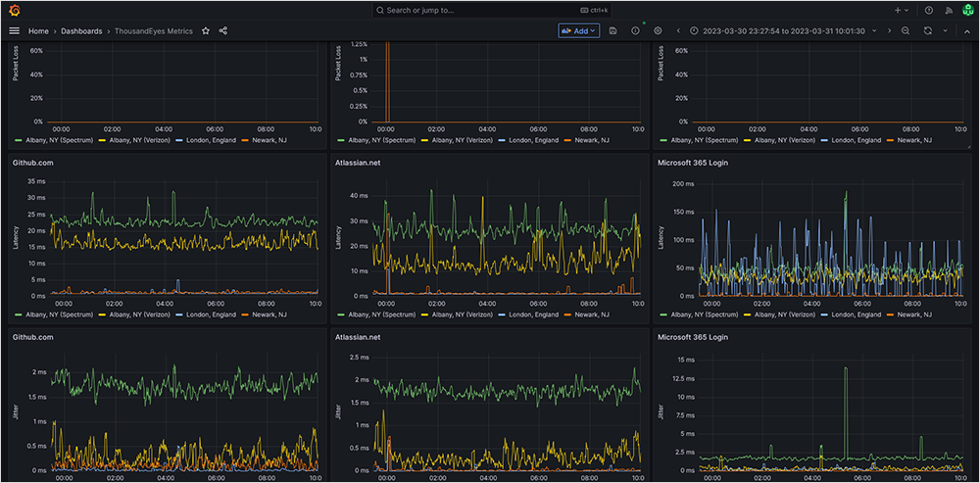Click the refresh dashboard icon
This screenshot has height=483, width=980.
[927, 30]
